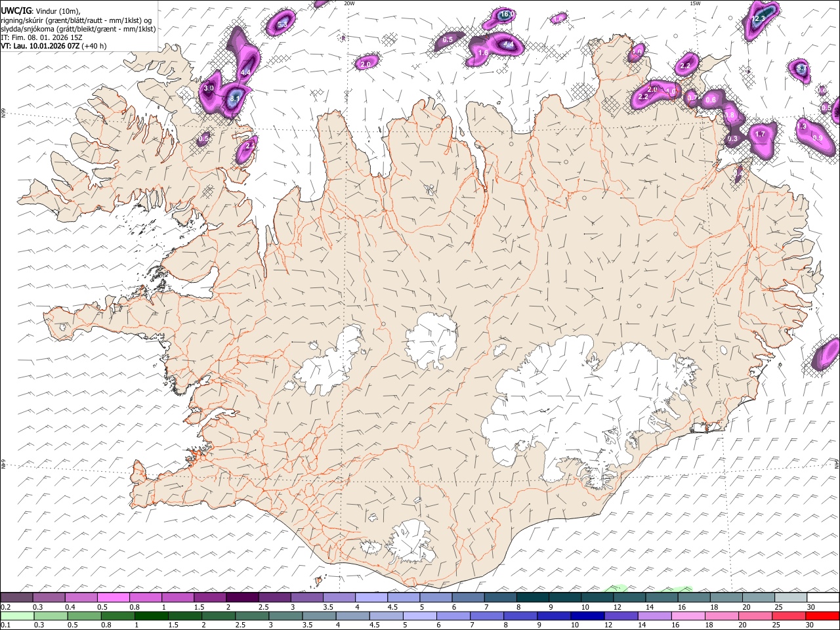
Task: Click the '0.1' label in rain scale
Action: (x=5, y=625)
